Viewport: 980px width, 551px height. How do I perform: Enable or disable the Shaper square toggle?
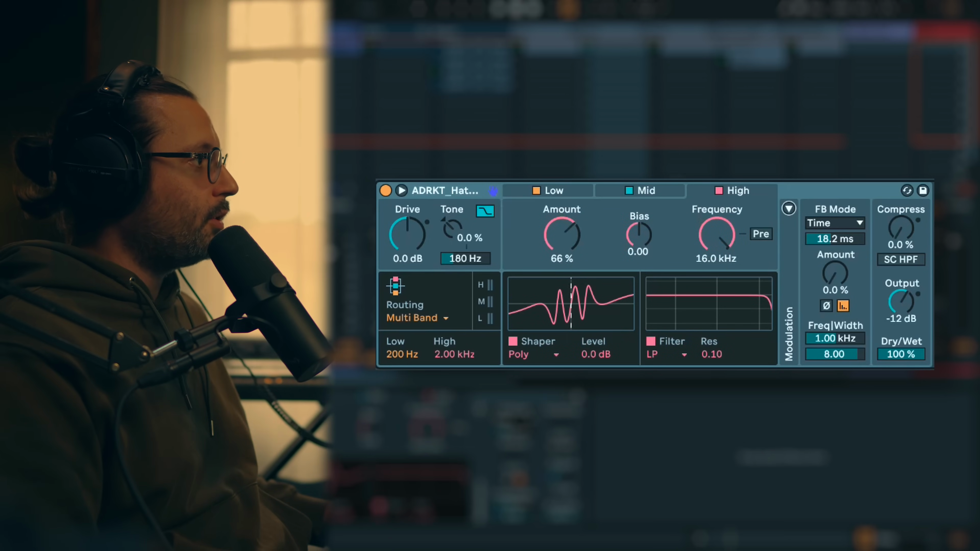pyautogui.click(x=513, y=341)
